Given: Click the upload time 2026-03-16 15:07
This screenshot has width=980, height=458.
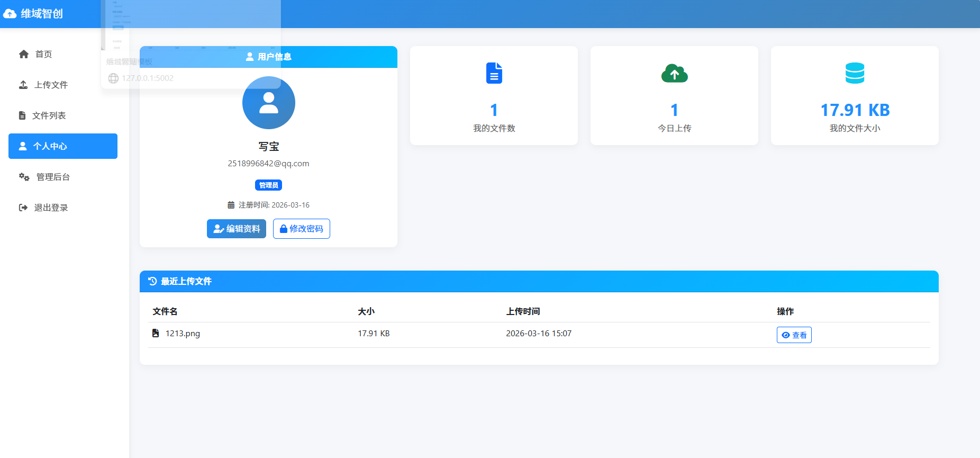Looking at the screenshot, I should tap(539, 334).
